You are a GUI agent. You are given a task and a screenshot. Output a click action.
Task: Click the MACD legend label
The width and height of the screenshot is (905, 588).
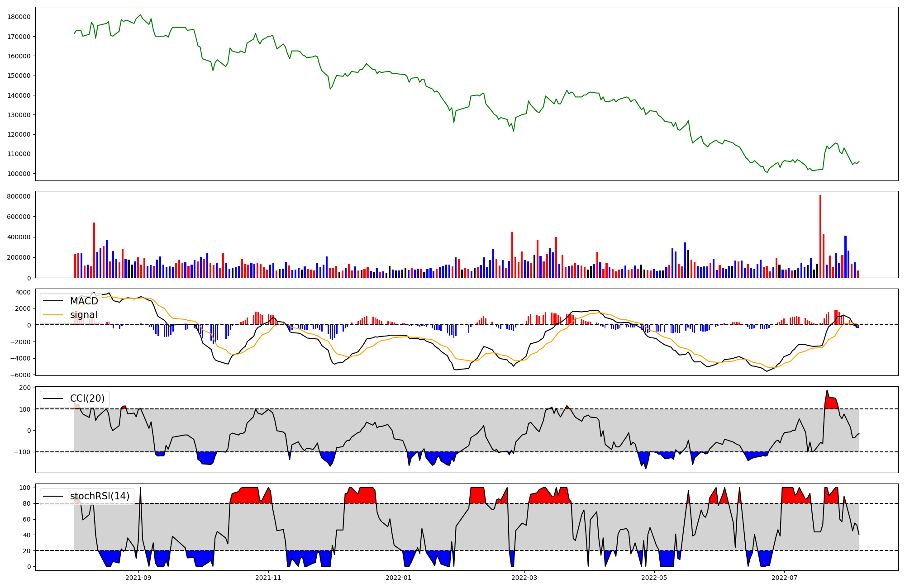(x=84, y=301)
